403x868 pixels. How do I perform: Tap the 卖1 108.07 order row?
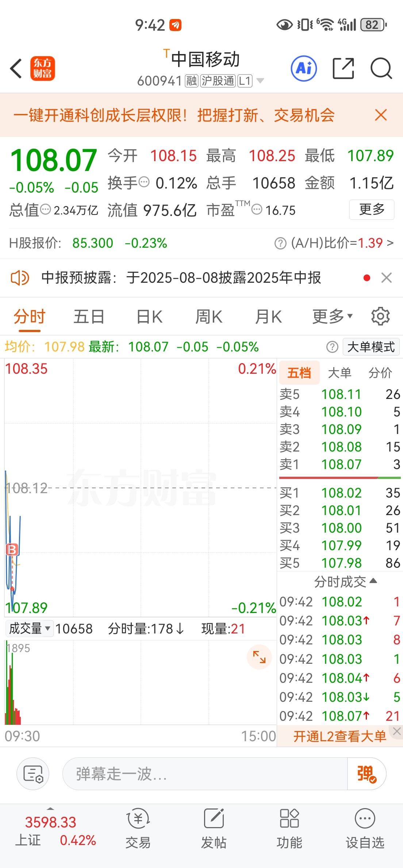pyautogui.click(x=340, y=464)
